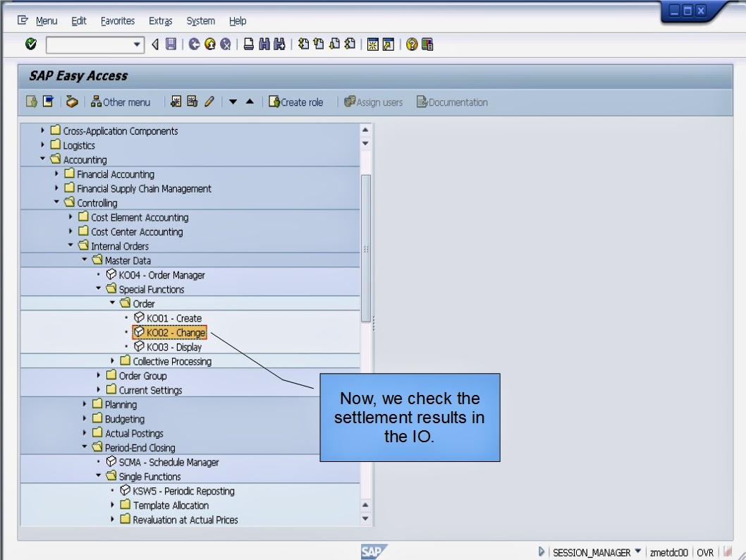Open the Help menu

click(238, 21)
